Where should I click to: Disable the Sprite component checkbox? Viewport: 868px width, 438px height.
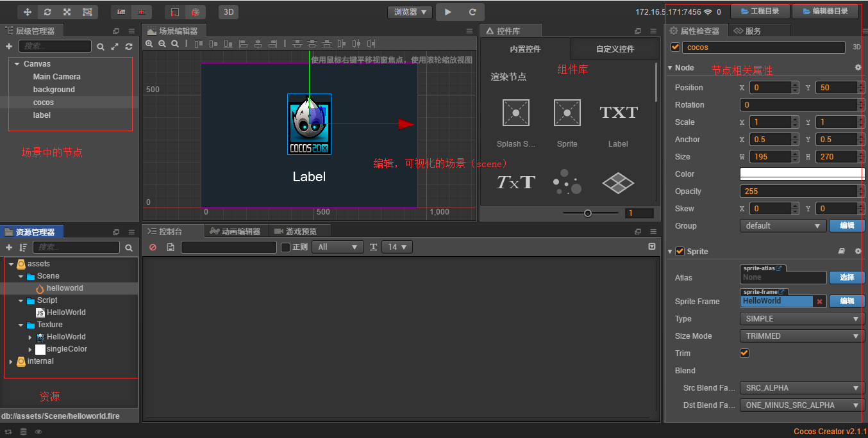[680, 252]
